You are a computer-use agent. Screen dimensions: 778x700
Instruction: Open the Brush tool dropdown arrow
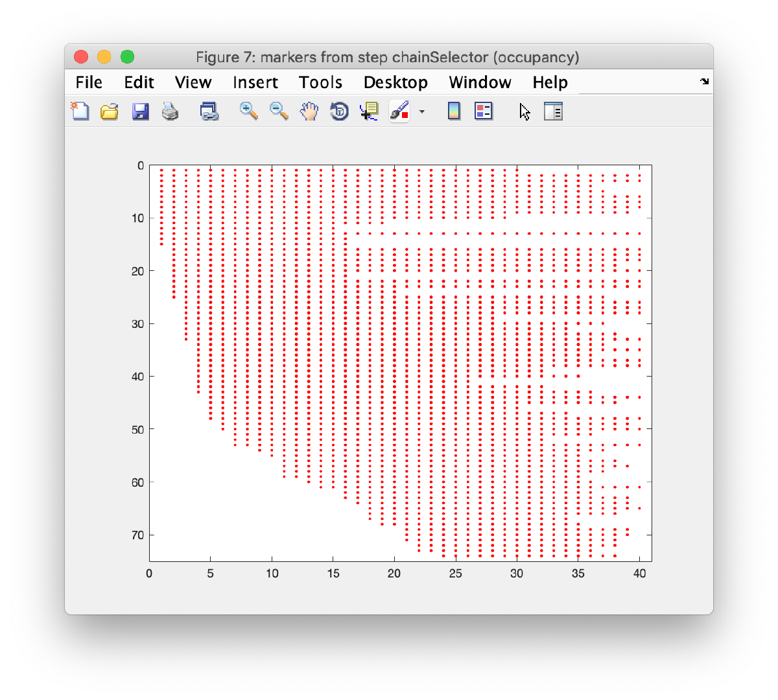422,111
